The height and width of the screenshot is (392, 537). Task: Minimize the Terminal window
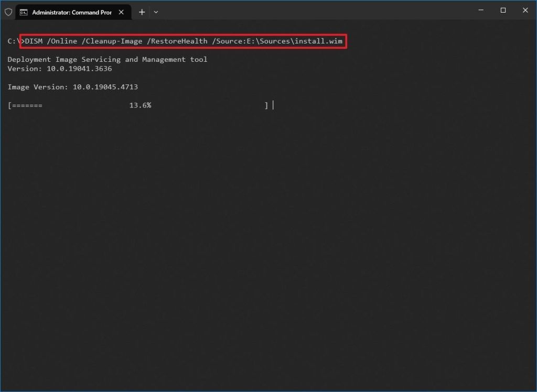tap(481, 10)
